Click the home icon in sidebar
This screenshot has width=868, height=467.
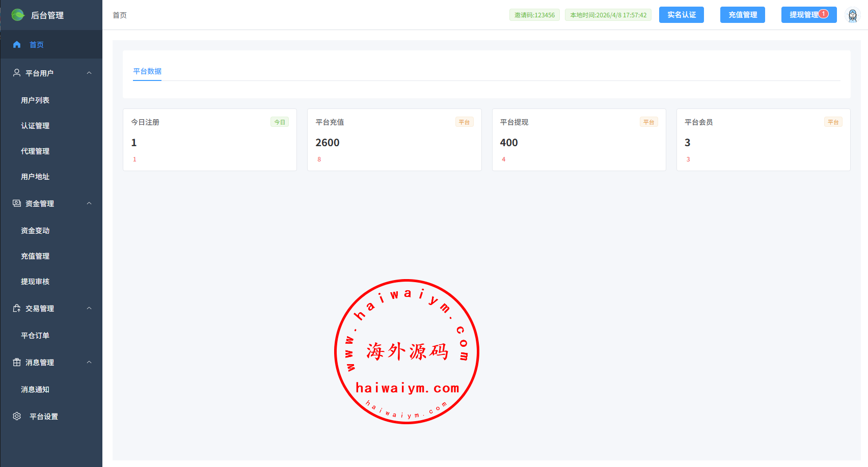(17, 45)
